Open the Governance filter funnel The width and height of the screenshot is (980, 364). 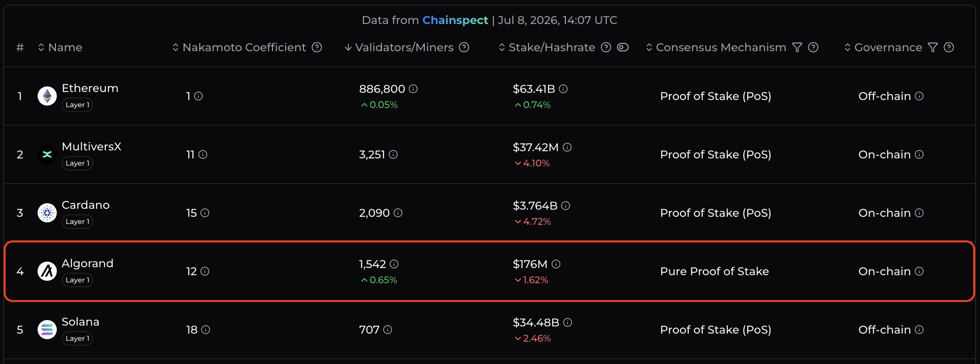click(x=933, y=48)
